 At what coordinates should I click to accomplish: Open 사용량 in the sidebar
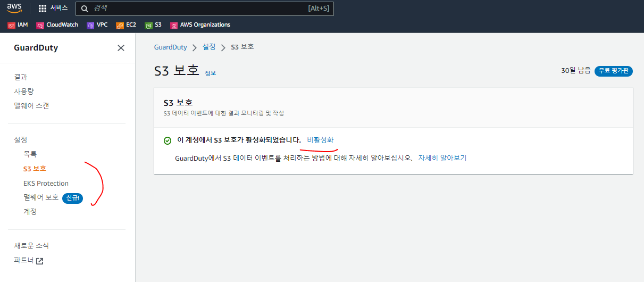[24, 92]
